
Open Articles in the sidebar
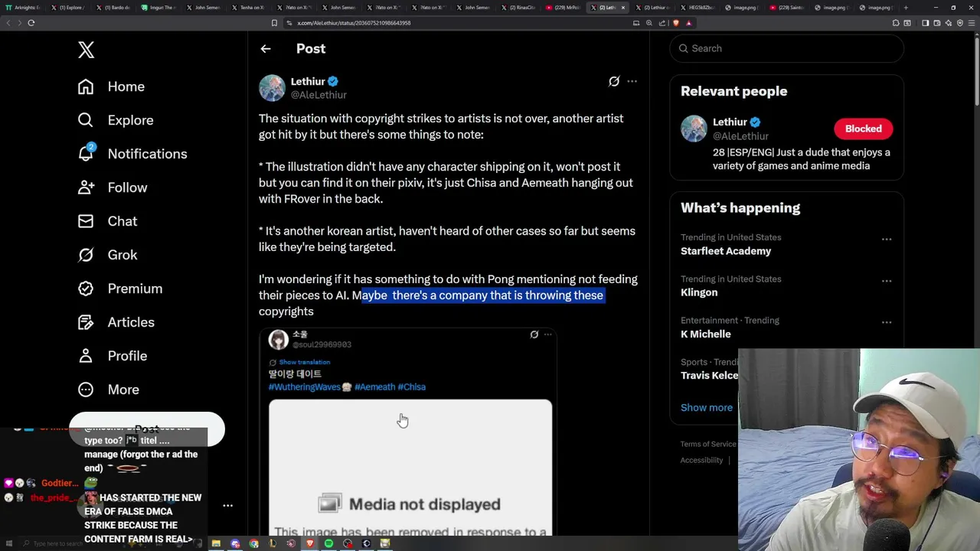(x=116, y=322)
